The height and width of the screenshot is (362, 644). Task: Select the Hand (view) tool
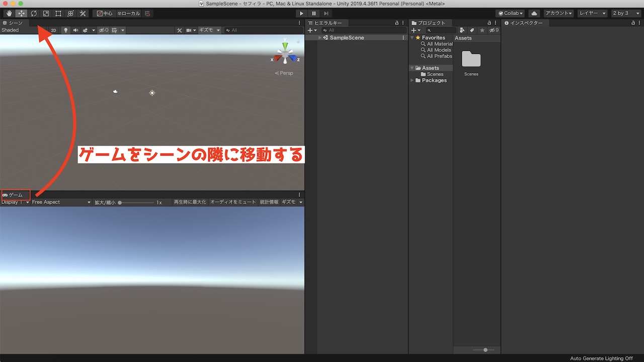tap(9, 13)
